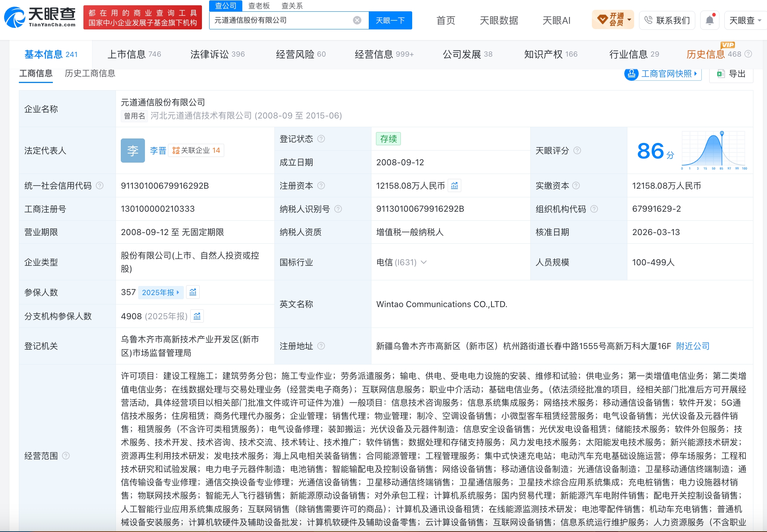Image resolution: width=767 pixels, height=532 pixels.
Task: Select the 查老板 search mode tab
Action: pos(259,6)
